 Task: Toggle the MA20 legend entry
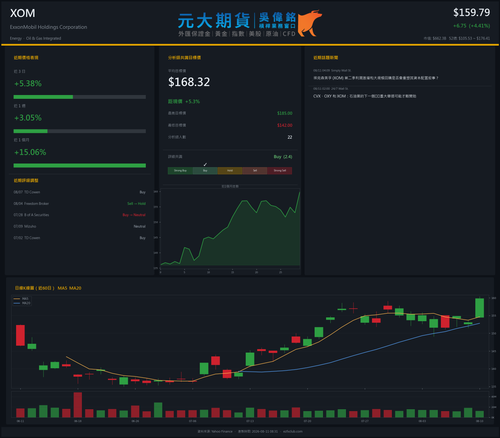pos(22,303)
